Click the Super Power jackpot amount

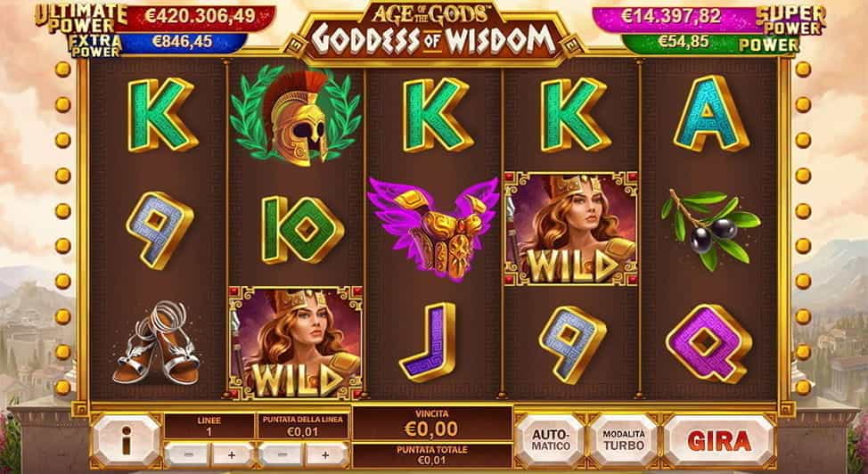[671, 17]
